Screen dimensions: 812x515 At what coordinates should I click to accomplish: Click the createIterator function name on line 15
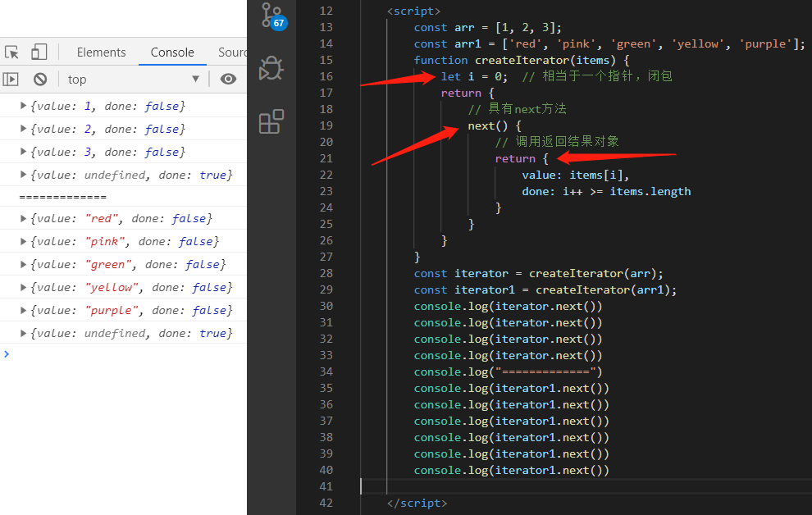(522, 60)
